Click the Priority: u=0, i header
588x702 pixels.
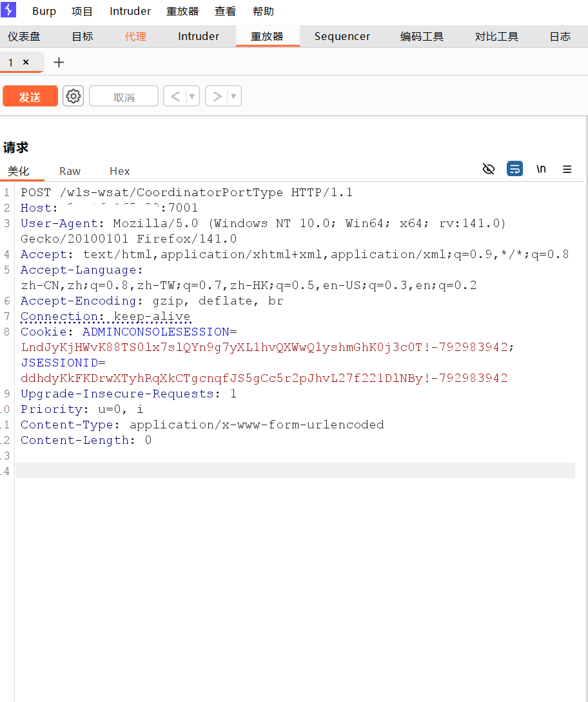pos(82,409)
